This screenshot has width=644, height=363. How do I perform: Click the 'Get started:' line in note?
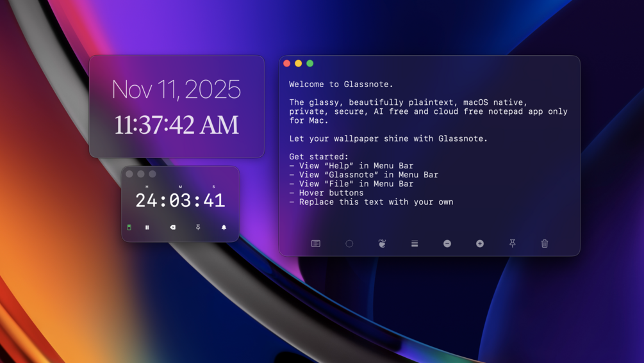click(x=318, y=157)
